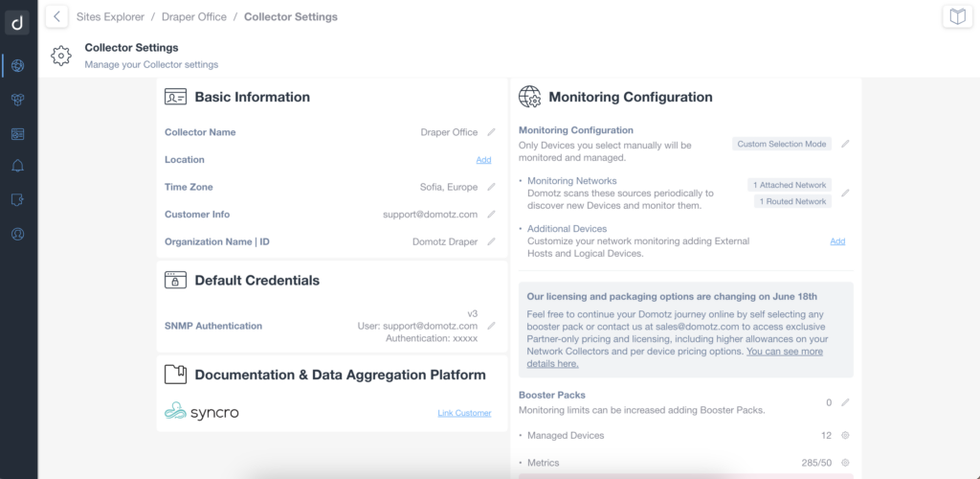The image size is (980, 479).
Task: Click the Documentation platform bookmark icon
Action: (x=176, y=375)
